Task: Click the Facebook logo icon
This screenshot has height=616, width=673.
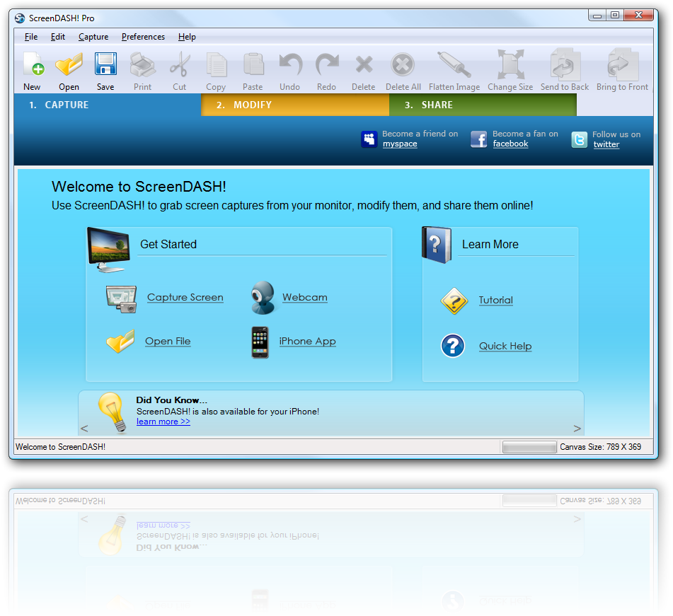Action: coord(478,139)
